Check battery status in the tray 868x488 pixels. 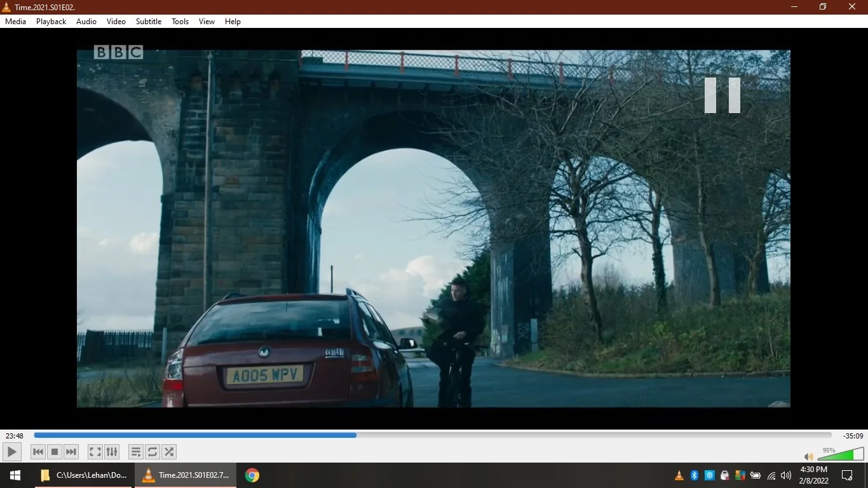756,475
